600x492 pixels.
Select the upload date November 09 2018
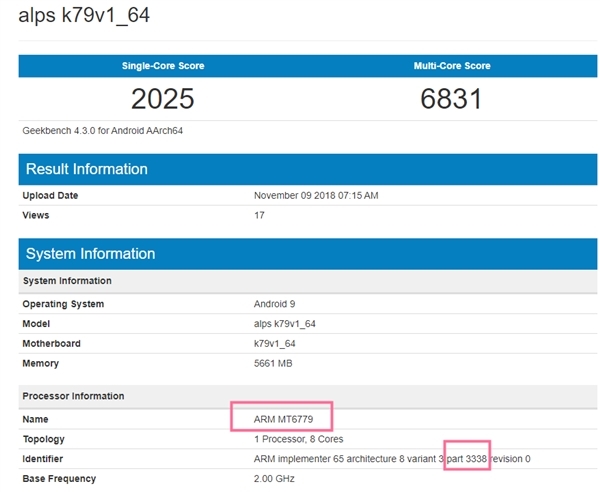(x=316, y=196)
